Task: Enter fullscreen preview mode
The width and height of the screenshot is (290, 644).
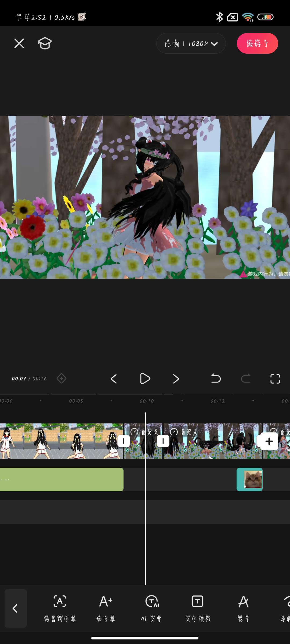Action: tap(275, 379)
